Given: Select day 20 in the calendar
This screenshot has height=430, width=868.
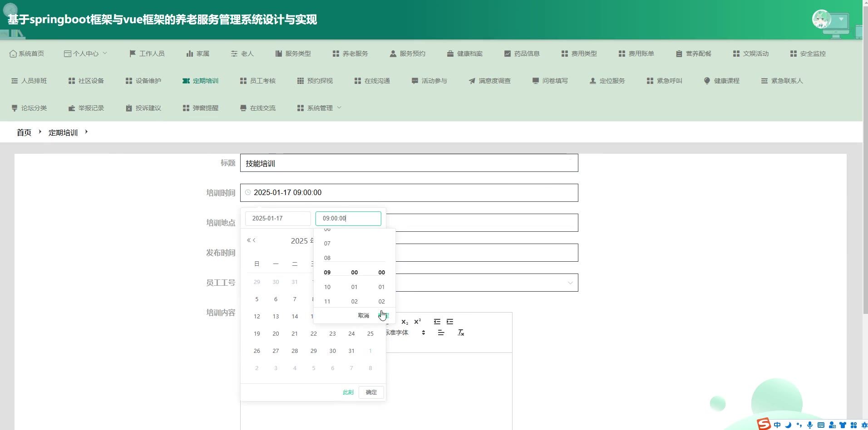Looking at the screenshot, I should (x=276, y=334).
